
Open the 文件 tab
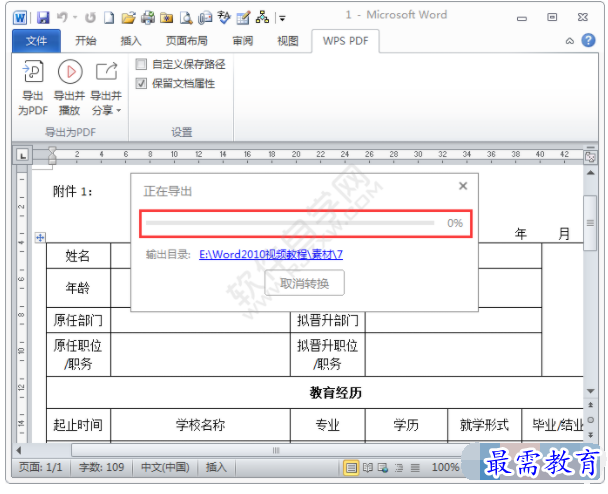point(36,41)
